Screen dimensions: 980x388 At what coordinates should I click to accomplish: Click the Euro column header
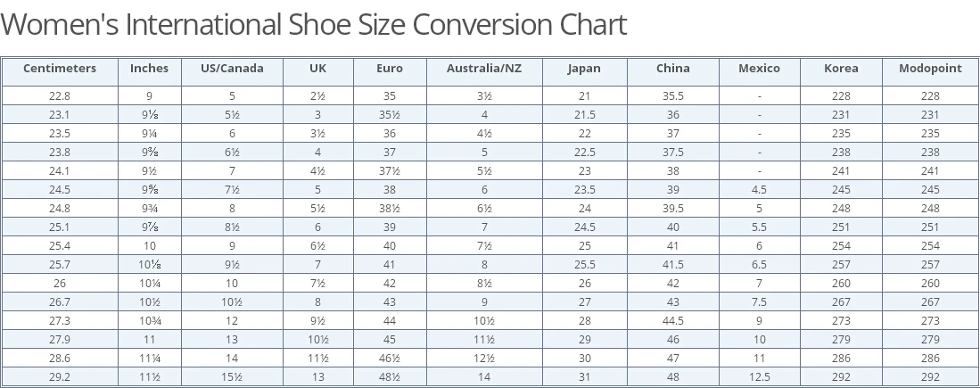390,69
